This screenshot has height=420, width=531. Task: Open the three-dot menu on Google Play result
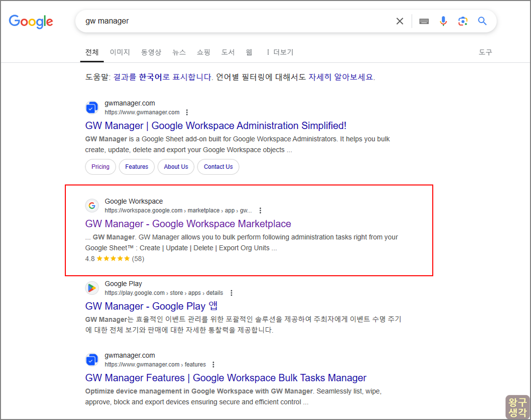[231, 292]
